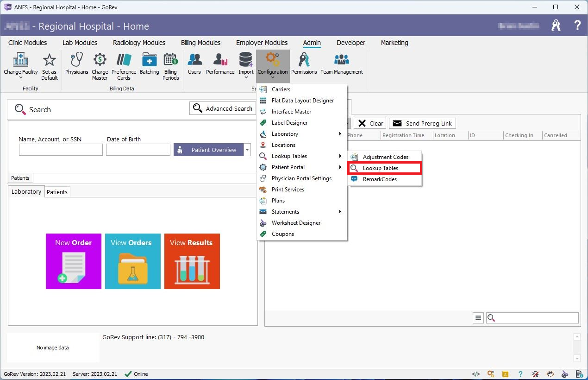The height and width of the screenshot is (380, 588).
Task: Open Team Management icon
Action: click(342, 60)
